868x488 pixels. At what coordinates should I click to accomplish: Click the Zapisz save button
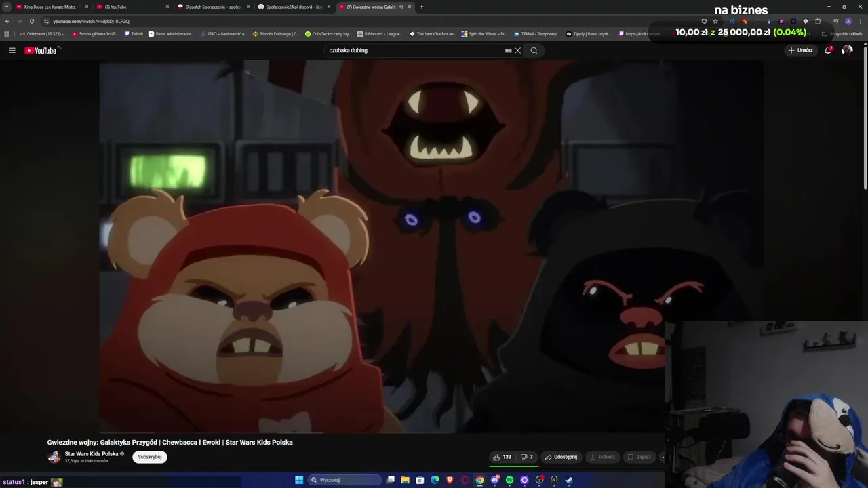point(639,457)
